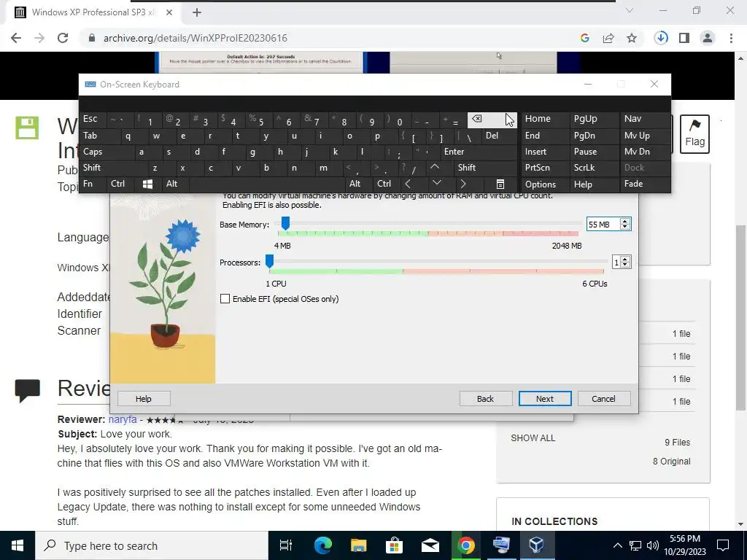Decrease Processors count with down arrow

coord(625,265)
